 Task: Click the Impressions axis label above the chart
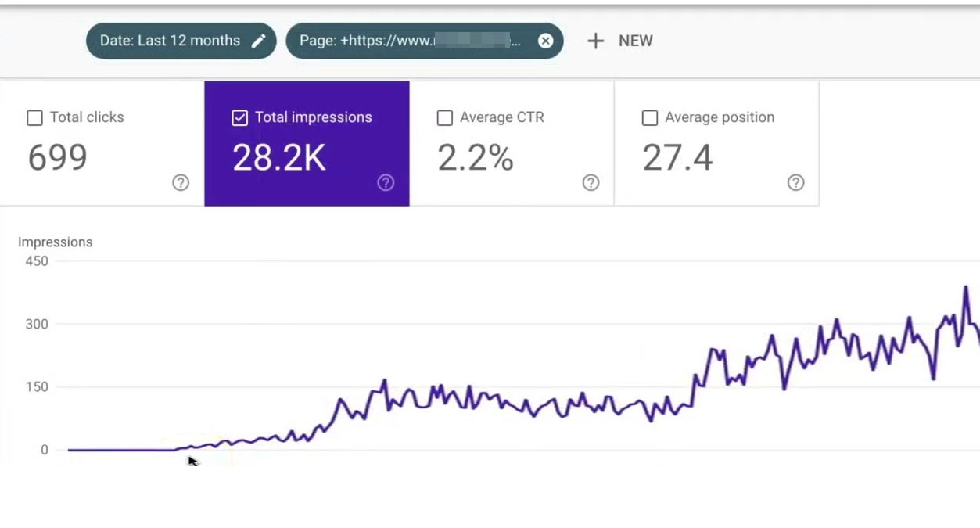[x=56, y=242]
